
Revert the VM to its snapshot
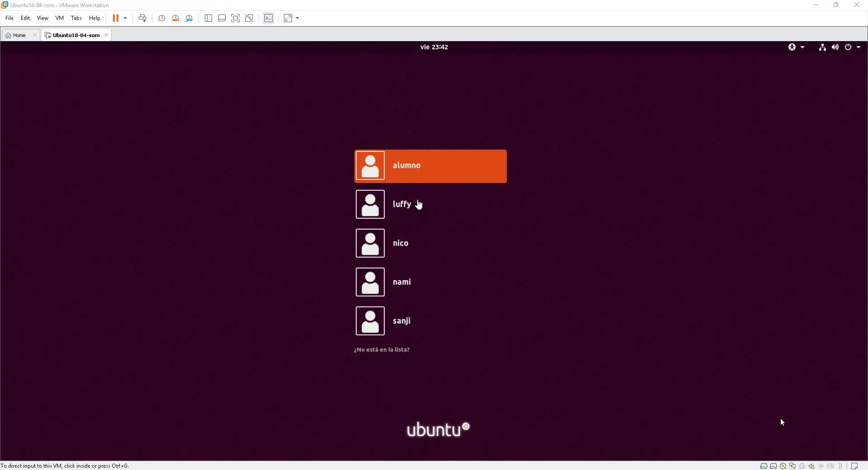coord(175,18)
